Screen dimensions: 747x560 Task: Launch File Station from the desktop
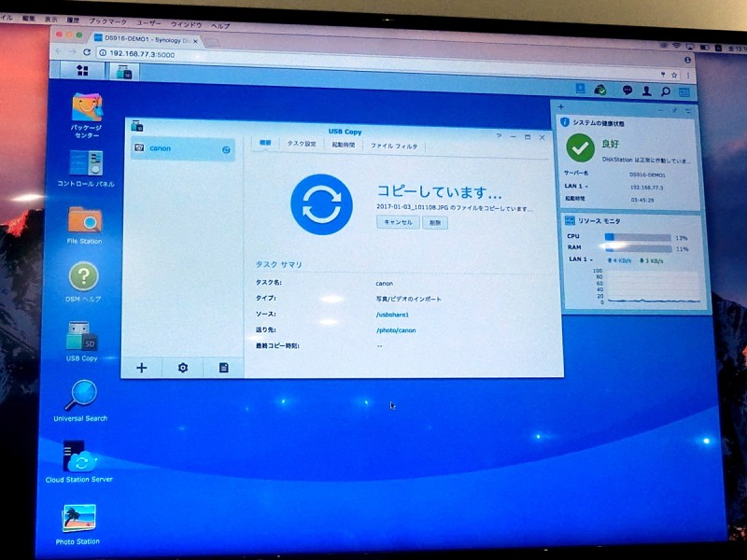coord(84,225)
